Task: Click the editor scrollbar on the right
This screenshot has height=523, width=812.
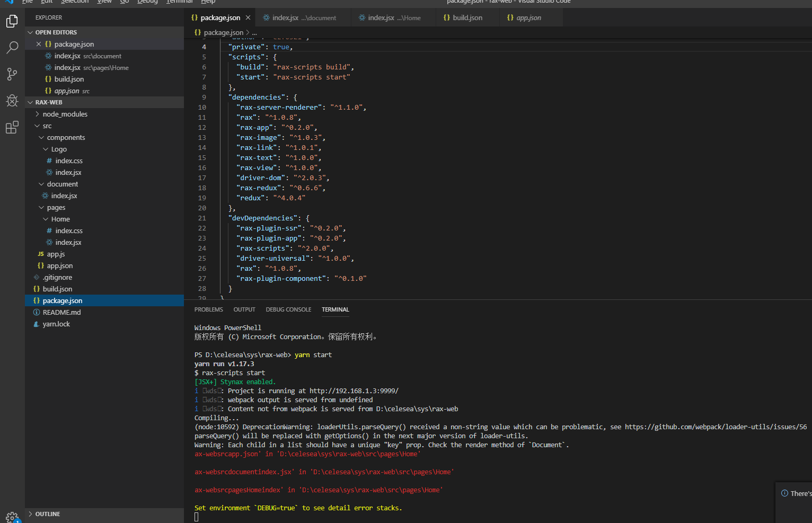Action: [x=808, y=159]
